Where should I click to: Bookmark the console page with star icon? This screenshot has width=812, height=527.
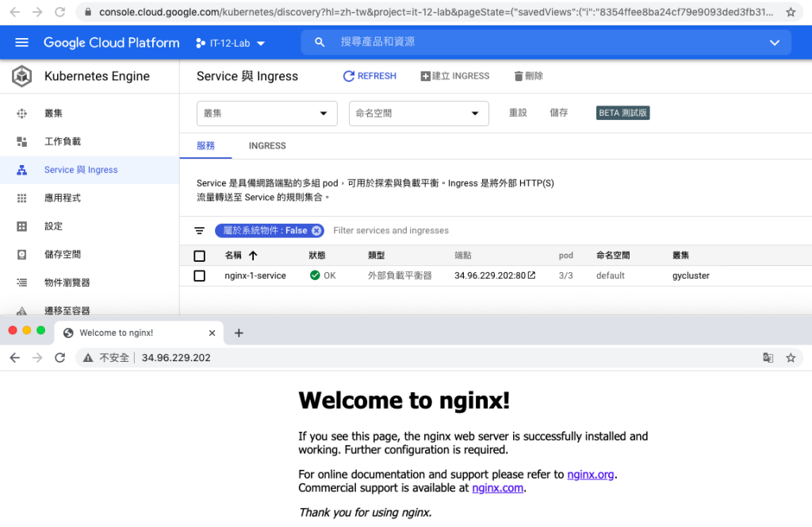point(791,12)
